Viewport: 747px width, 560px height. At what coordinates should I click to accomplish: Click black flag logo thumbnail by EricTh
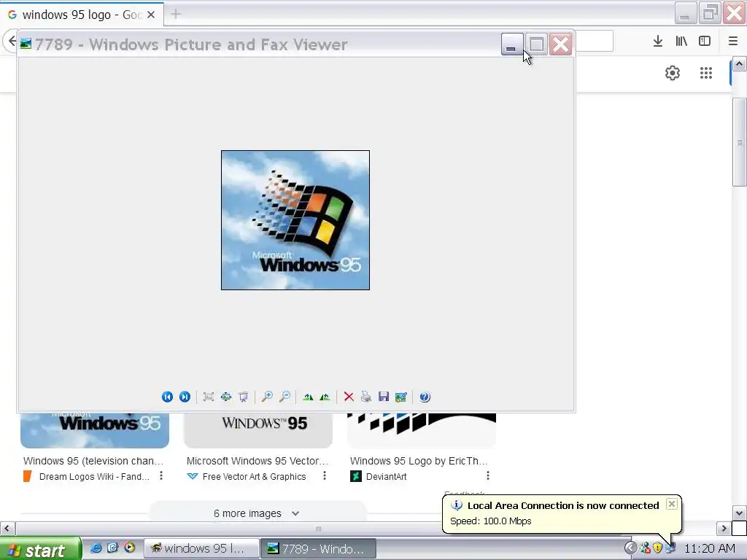pyautogui.click(x=422, y=430)
